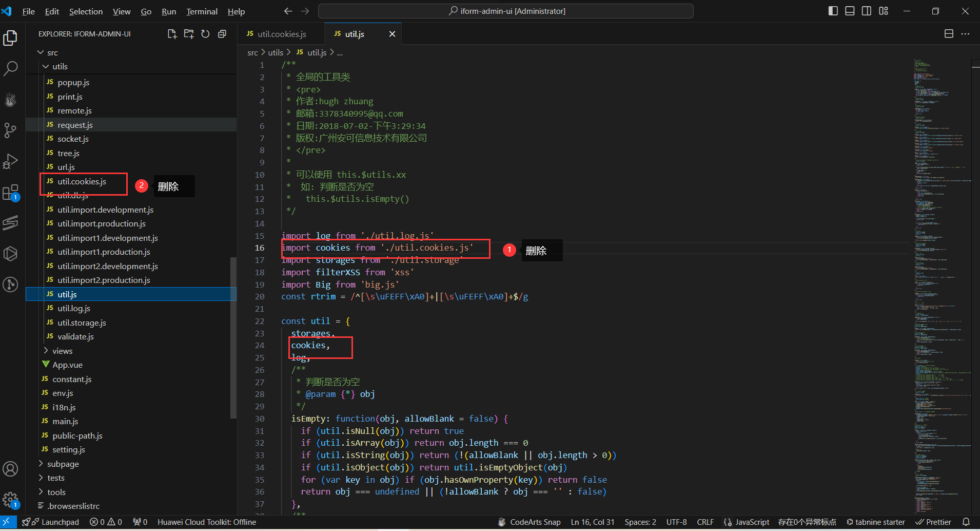
Task: Open the Run and Debug view
Action: 10,161
